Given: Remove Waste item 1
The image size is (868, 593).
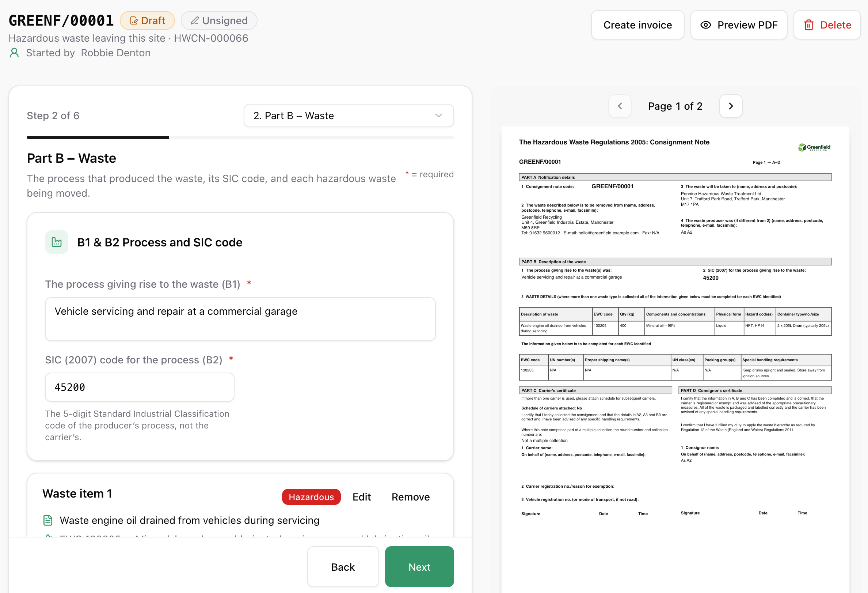Looking at the screenshot, I should coord(411,497).
